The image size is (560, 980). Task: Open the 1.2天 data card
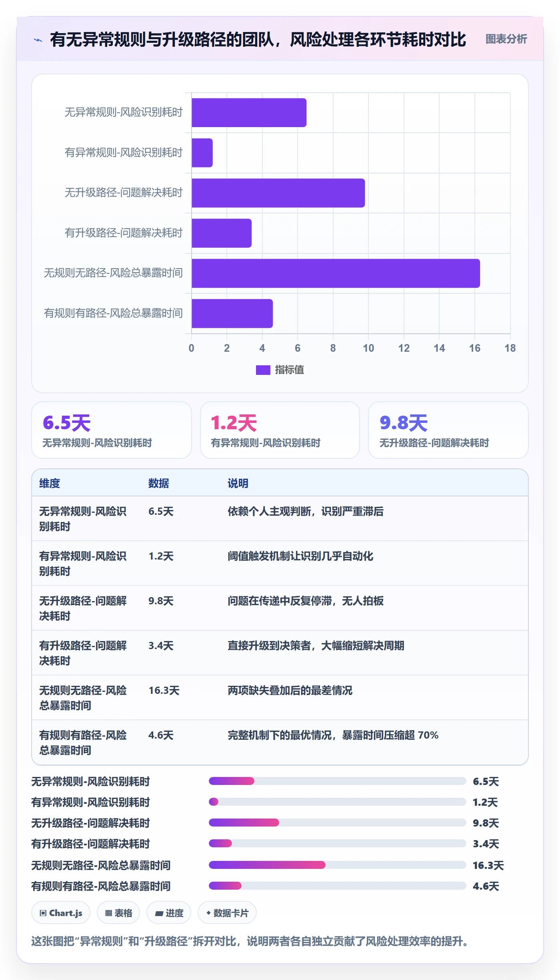click(280, 430)
